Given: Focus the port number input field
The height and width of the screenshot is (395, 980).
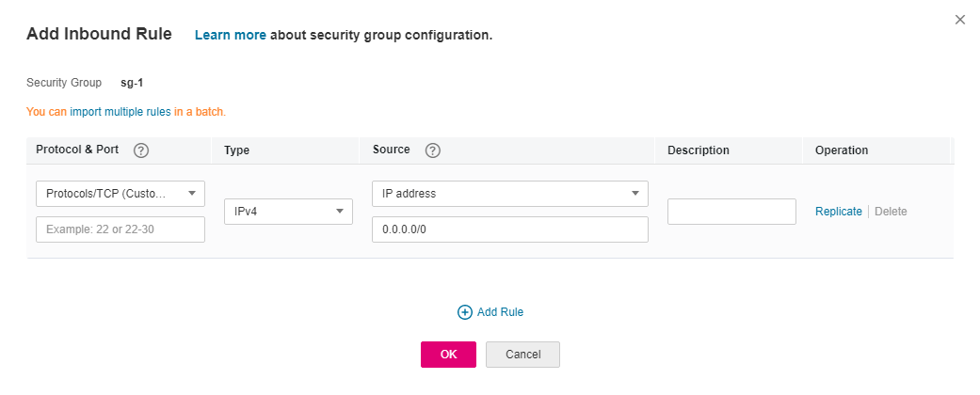Looking at the screenshot, I should point(120,229).
